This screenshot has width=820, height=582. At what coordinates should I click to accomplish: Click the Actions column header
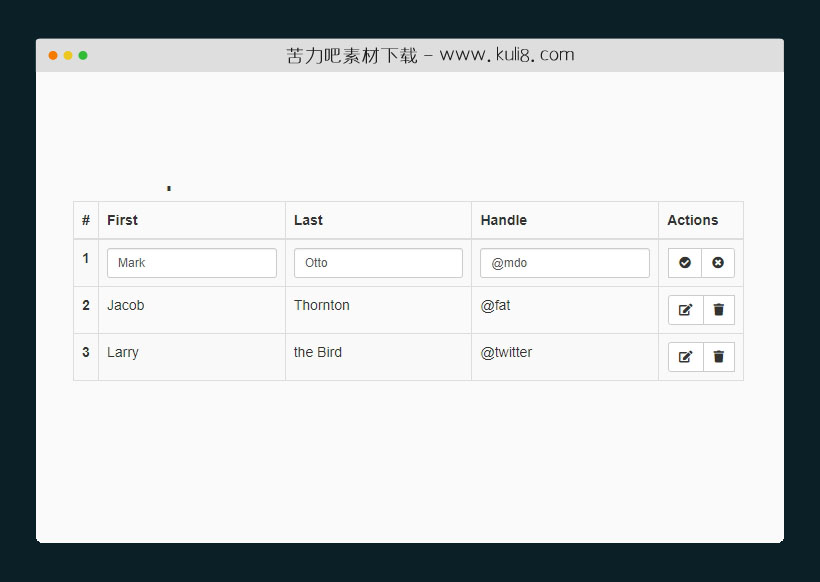point(693,220)
